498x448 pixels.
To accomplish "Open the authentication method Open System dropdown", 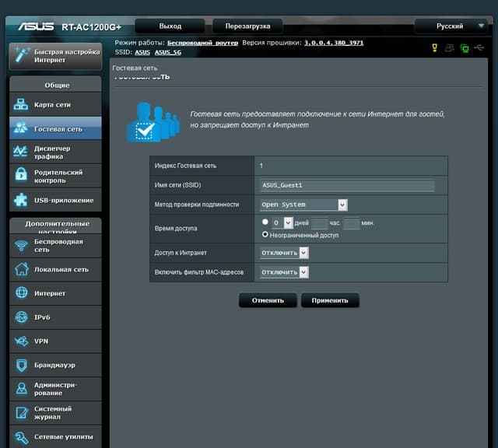I will point(304,205).
